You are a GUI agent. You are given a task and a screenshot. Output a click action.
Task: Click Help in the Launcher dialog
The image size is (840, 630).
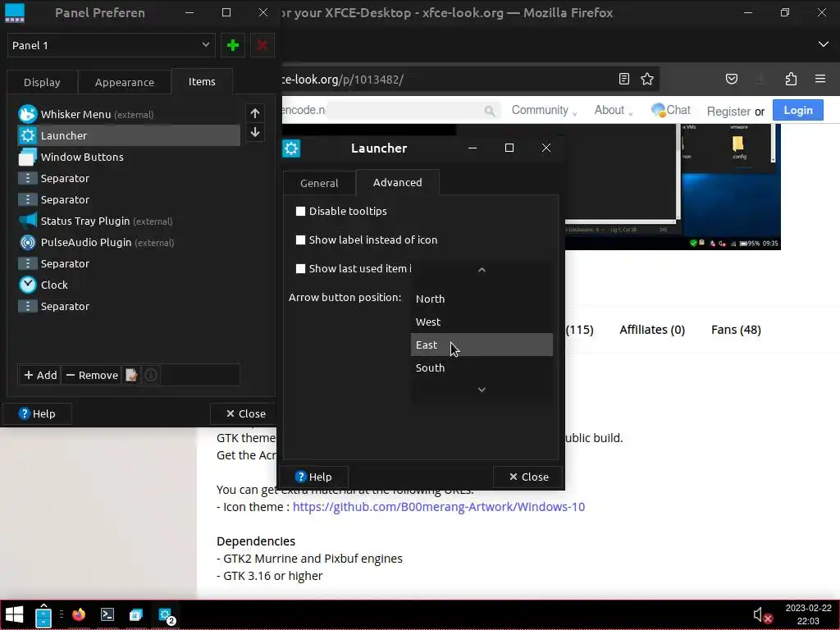click(x=314, y=477)
